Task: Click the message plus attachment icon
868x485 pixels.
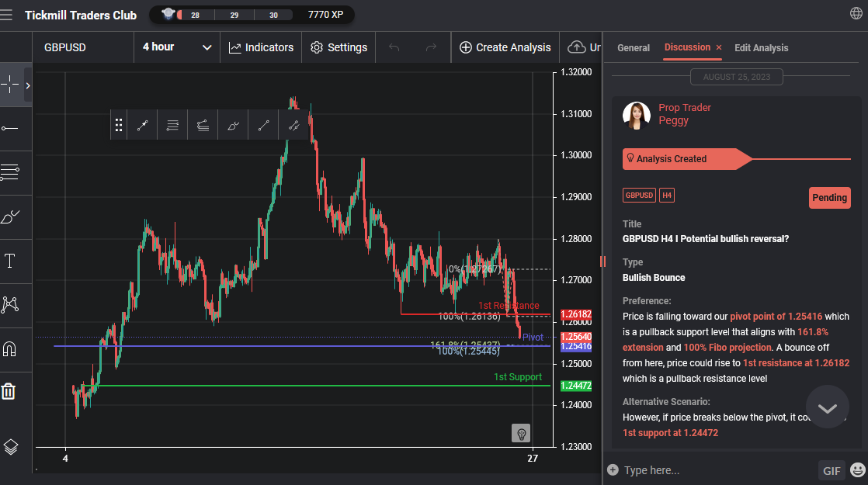Action: [x=613, y=470]
